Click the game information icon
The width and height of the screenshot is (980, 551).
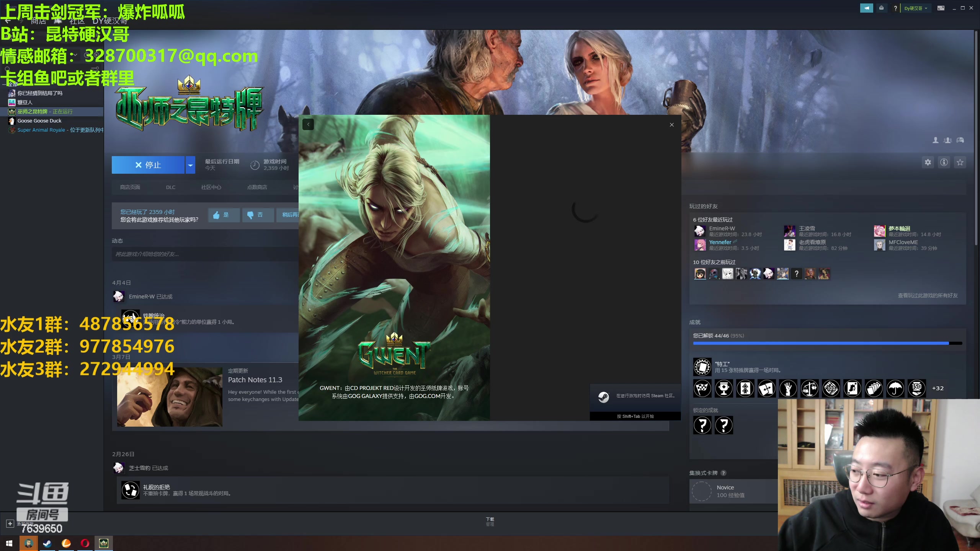944,163
